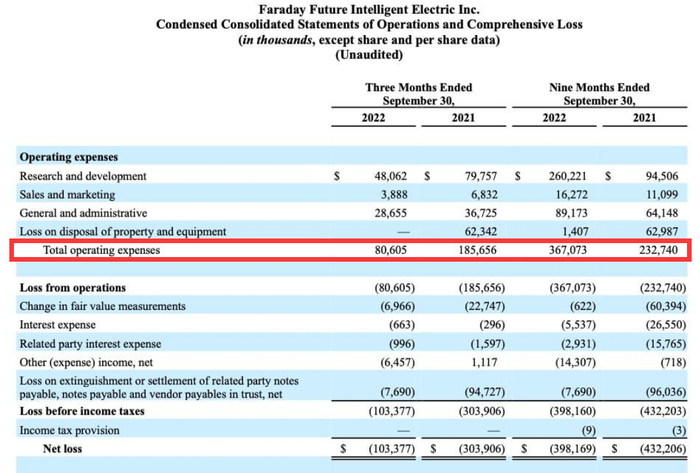Click Research and development value 79,757
The width and height of the screenshot is (700, 473).
tap(481, 176)
